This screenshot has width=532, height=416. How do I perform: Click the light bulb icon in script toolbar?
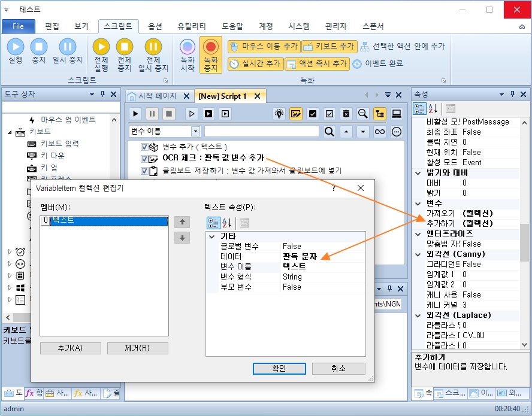pos(279,114)
